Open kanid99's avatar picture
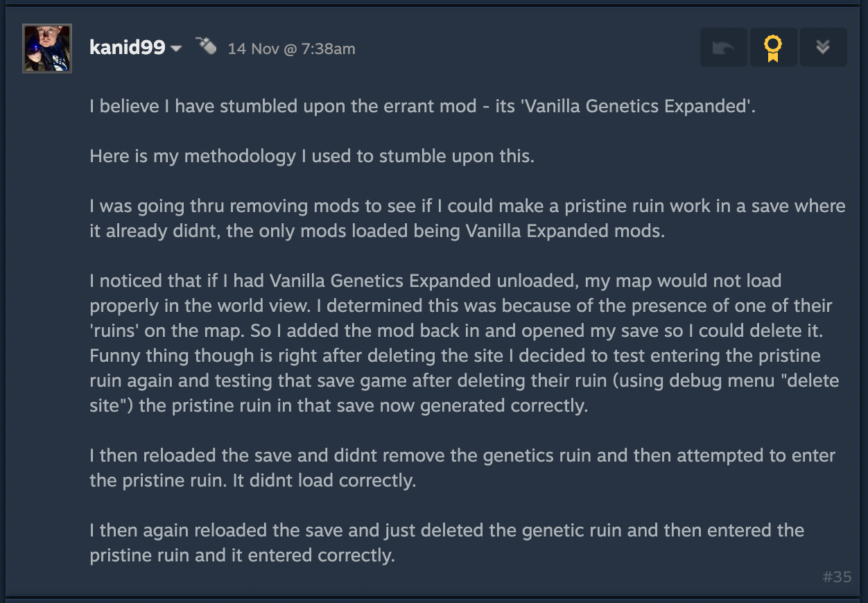 click(47, 49)
